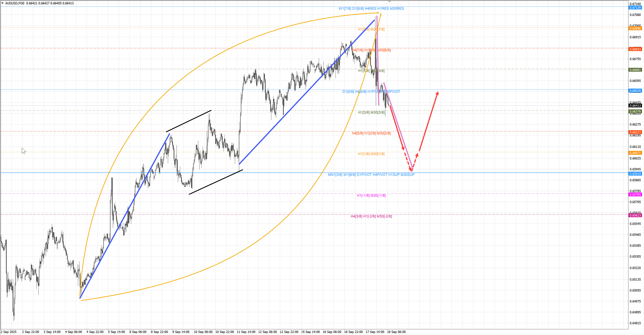Screen dimensions: 644x335
Task: Open the AUDUSD,M30 chart dropdown arrow
Action: click(3, 3)
